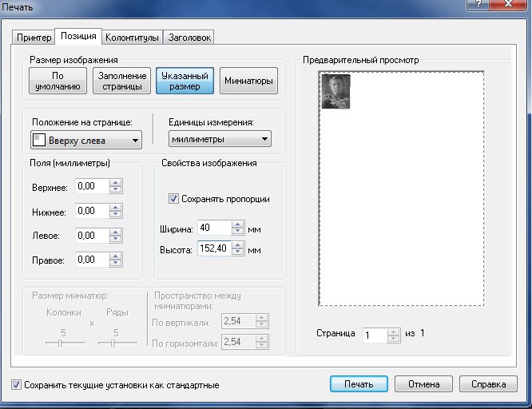
Task: Click the Верхнее margin field
Action: (92, 186)
